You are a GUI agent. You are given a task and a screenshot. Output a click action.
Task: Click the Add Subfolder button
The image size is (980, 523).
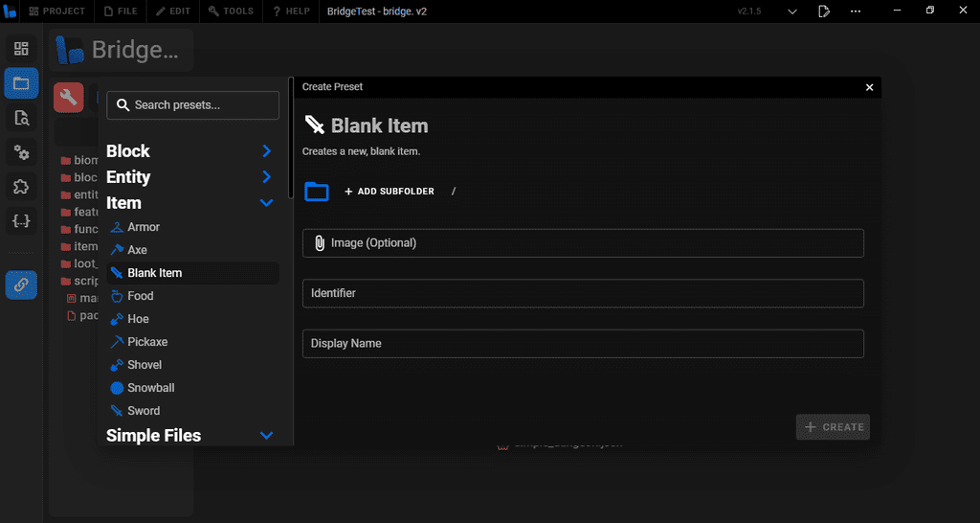(x=390, y=192)
